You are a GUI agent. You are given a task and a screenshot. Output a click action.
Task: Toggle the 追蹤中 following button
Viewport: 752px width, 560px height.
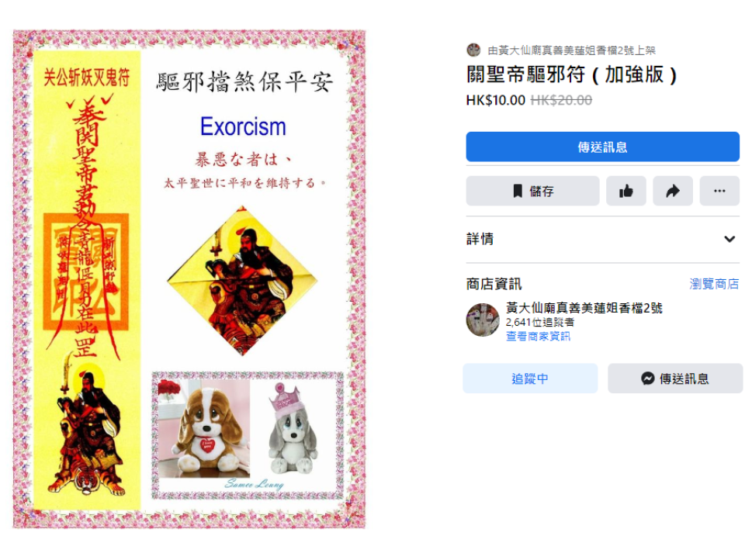point(530,379)
